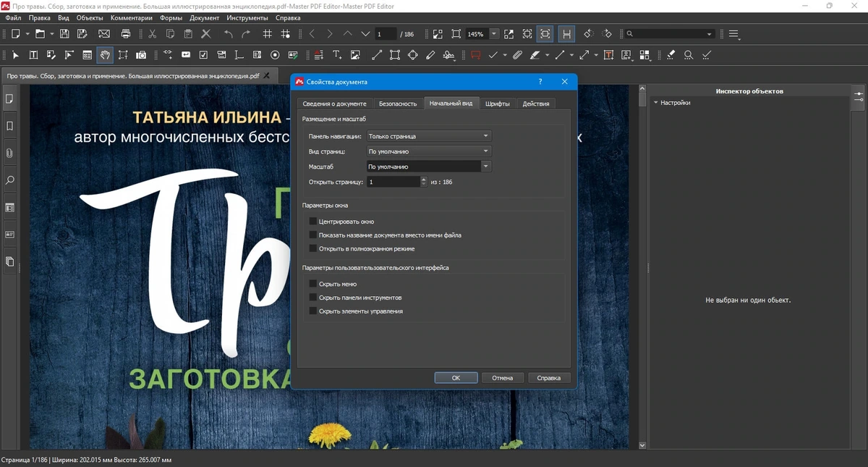Collapse the Настройки section in inspector
The height and width of the screenshot is (467, 868).
656,103
